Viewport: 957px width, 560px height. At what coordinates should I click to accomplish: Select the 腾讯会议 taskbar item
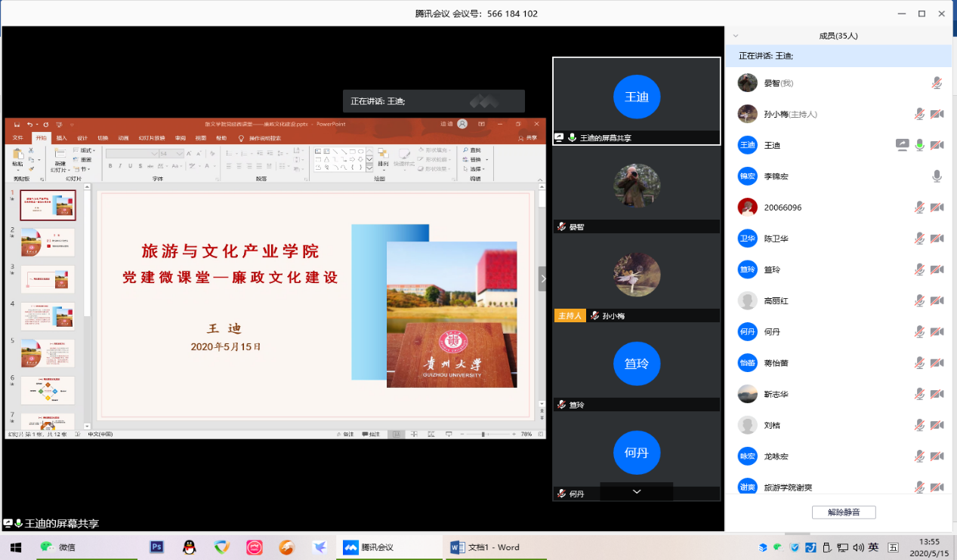click(x=378, y=547)
